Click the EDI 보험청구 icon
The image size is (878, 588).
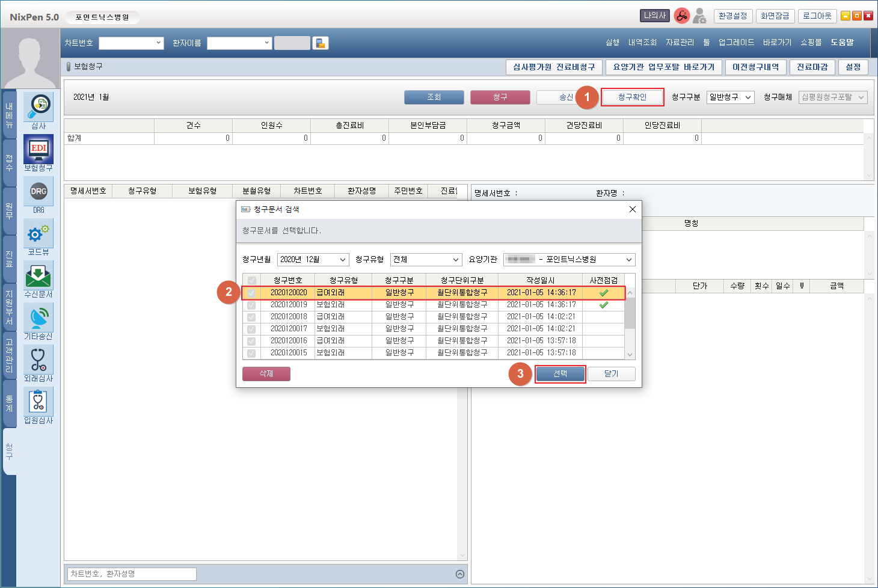38,149
